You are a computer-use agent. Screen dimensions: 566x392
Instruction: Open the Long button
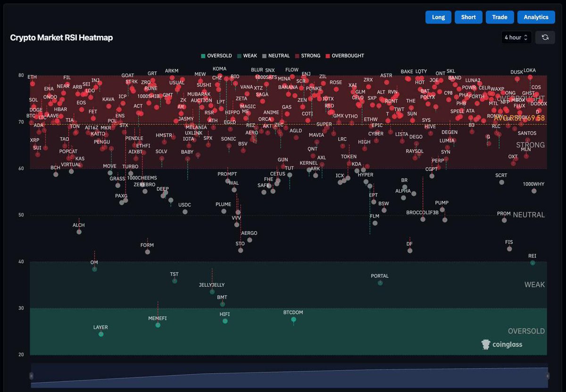(438, 17)
